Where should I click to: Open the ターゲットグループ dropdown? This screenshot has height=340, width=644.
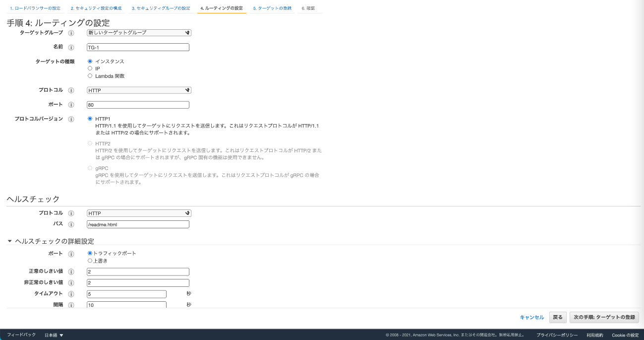[139, 33]
